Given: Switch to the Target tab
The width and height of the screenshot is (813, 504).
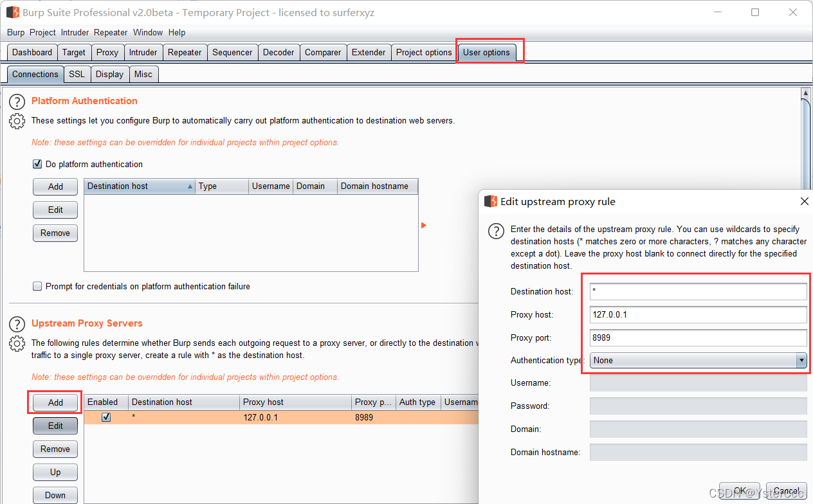Looking at the screenshot, I should point(74,53).
